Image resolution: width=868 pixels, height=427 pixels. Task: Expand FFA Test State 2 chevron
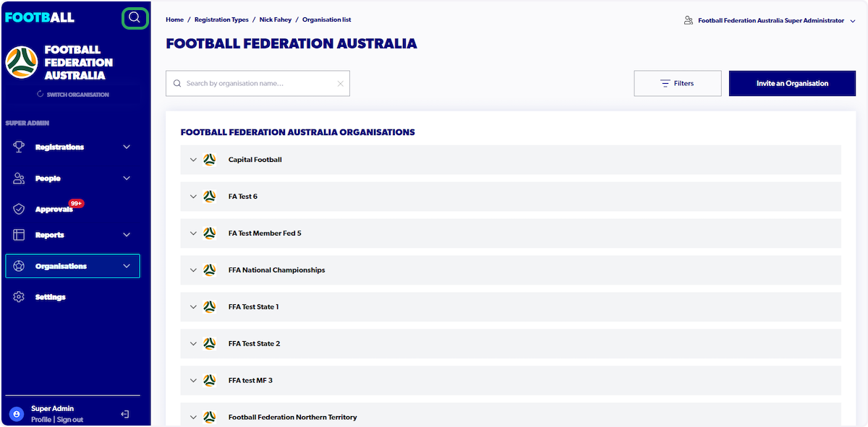pos(193,344)
